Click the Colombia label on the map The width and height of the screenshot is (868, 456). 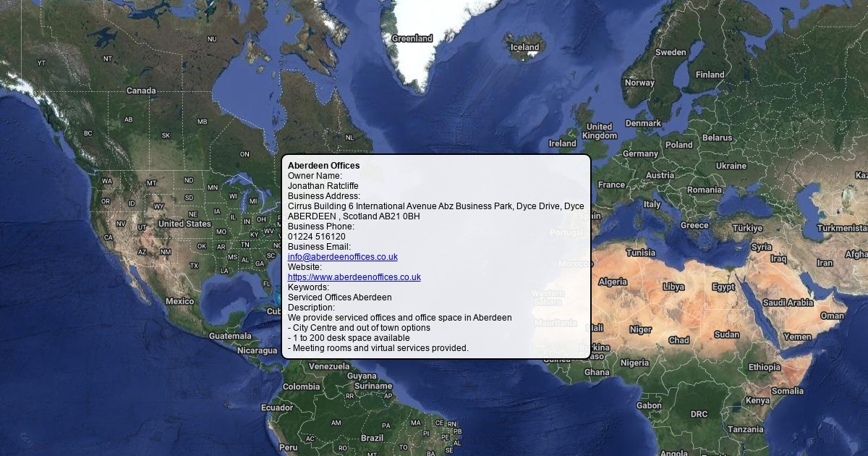[x=301, y=387]
